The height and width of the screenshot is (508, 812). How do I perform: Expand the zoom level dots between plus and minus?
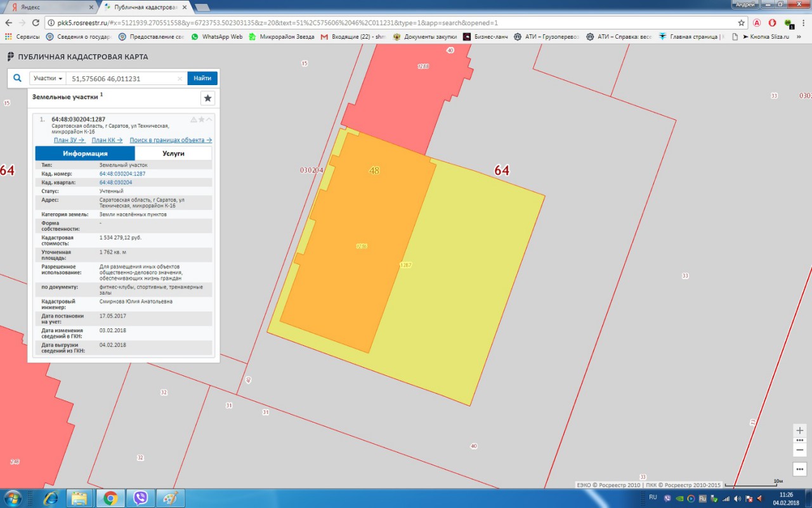click(799, 439)
